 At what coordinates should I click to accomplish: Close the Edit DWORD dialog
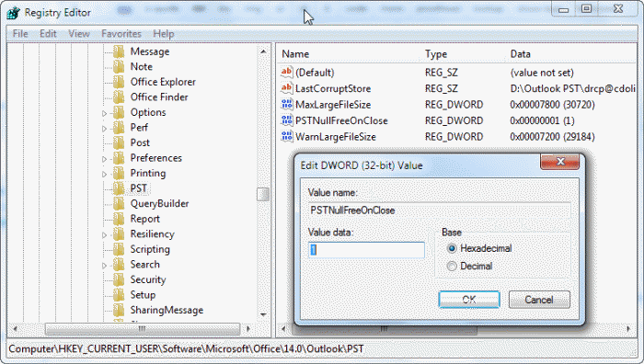pyautogui.click(x=559, y=162)
